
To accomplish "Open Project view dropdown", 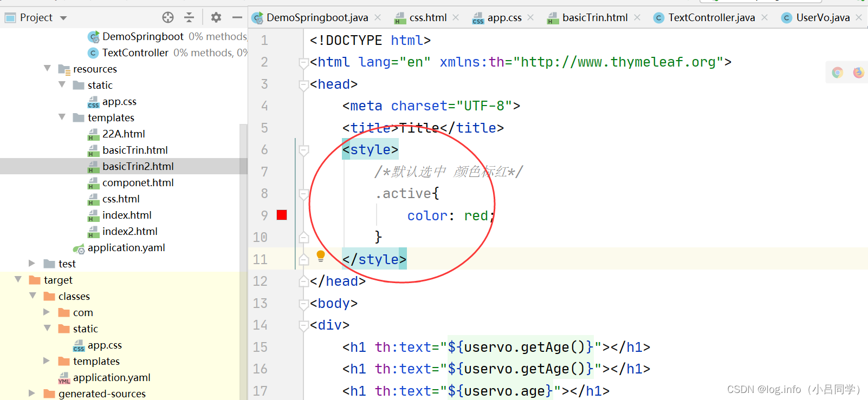I will 63,18.
